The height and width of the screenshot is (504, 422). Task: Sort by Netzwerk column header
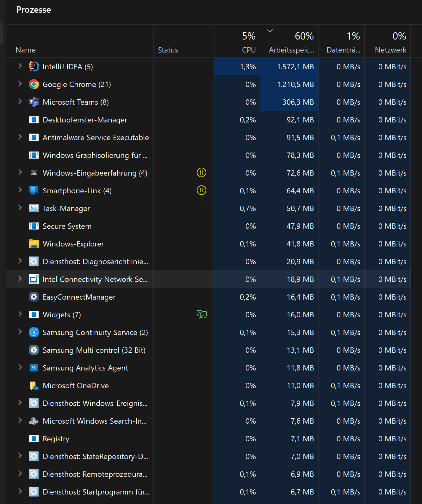point(388,41)
